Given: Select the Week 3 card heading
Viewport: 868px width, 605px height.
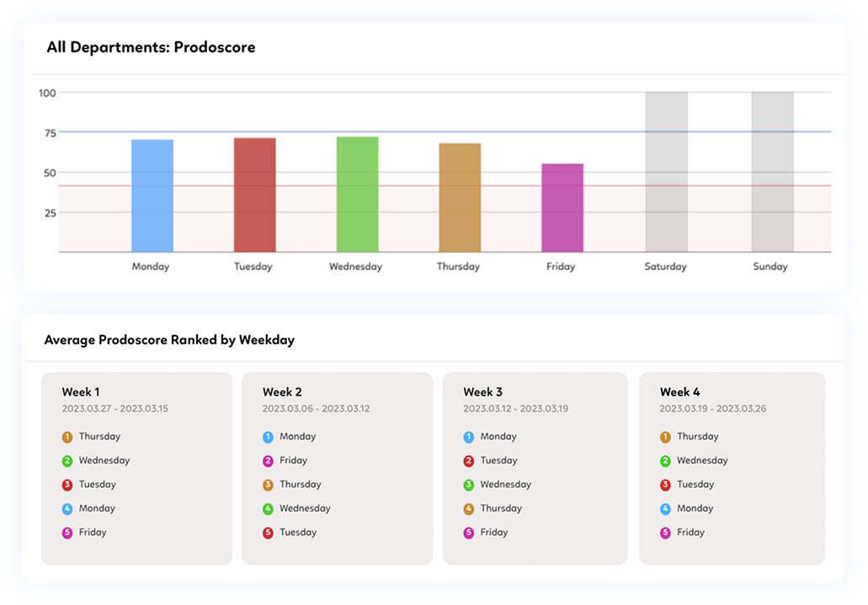Looking at the screenshot, I should [x=482, y=392].
